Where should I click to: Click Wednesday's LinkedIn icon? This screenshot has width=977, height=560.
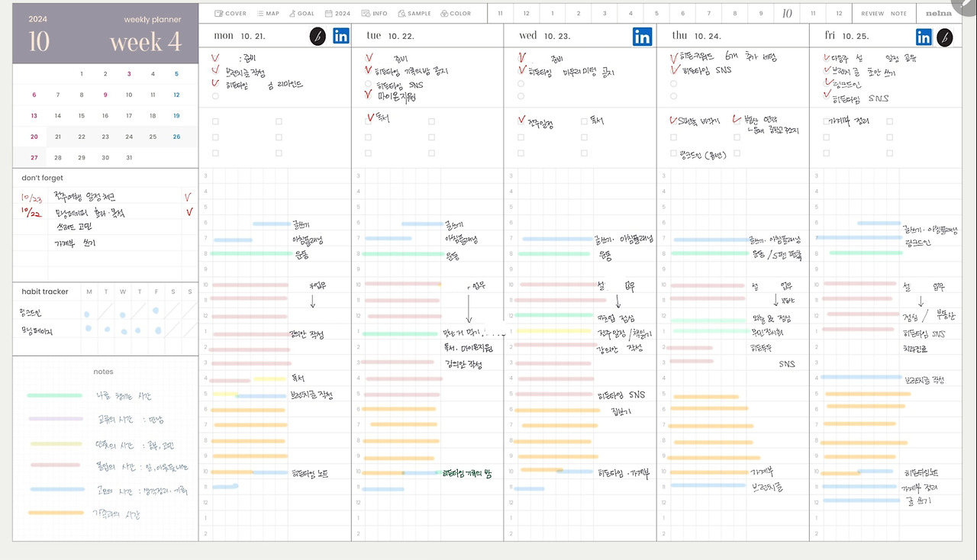(x=642, y=36)
